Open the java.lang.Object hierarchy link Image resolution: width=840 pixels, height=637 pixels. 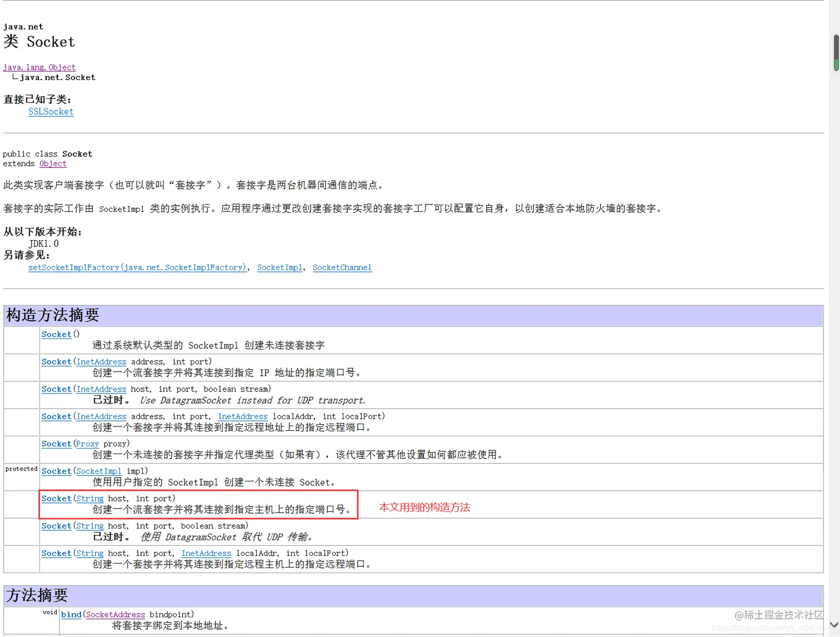pyautogui.click(x=39, y=67)
